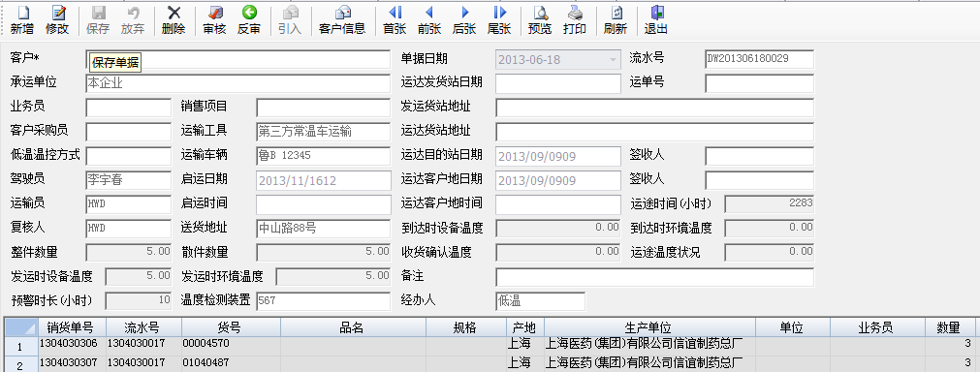Click the 启运时间 input field

[323, 203]
